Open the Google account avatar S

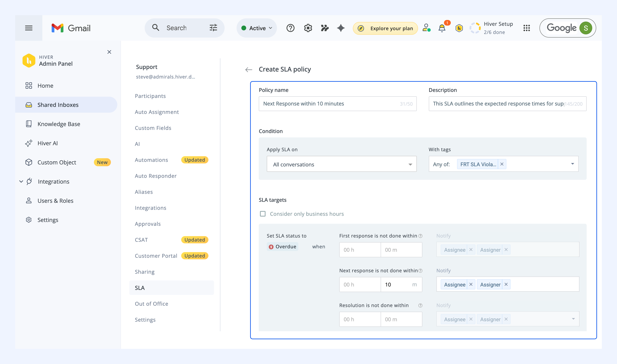tap(586, 28)
